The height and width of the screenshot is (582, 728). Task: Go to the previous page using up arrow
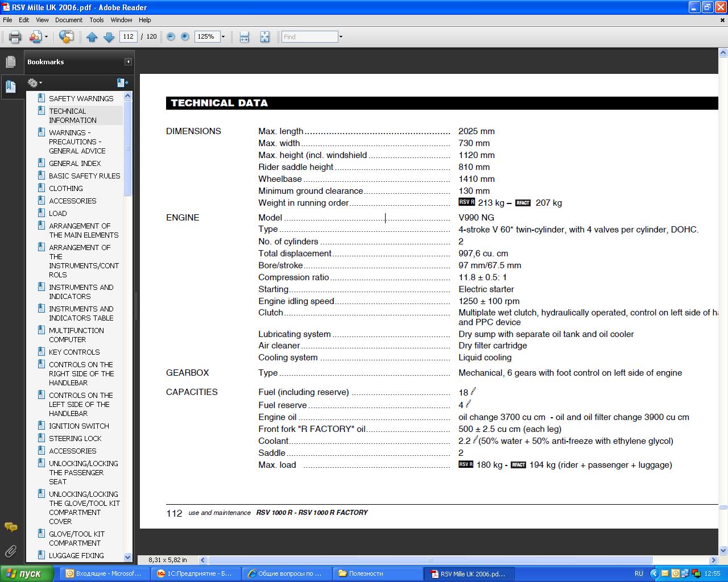coord(92,37)
